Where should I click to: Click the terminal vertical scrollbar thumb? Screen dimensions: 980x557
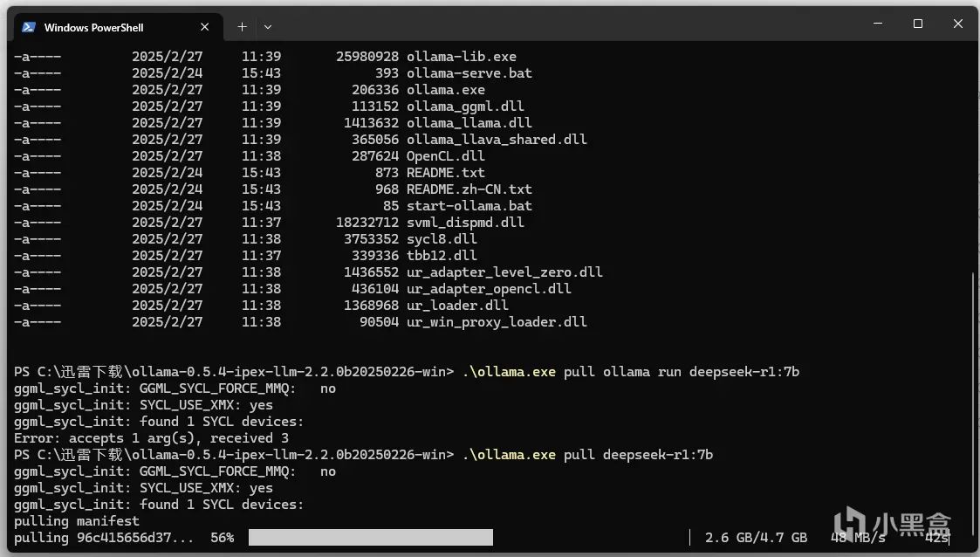click(973, 406)
